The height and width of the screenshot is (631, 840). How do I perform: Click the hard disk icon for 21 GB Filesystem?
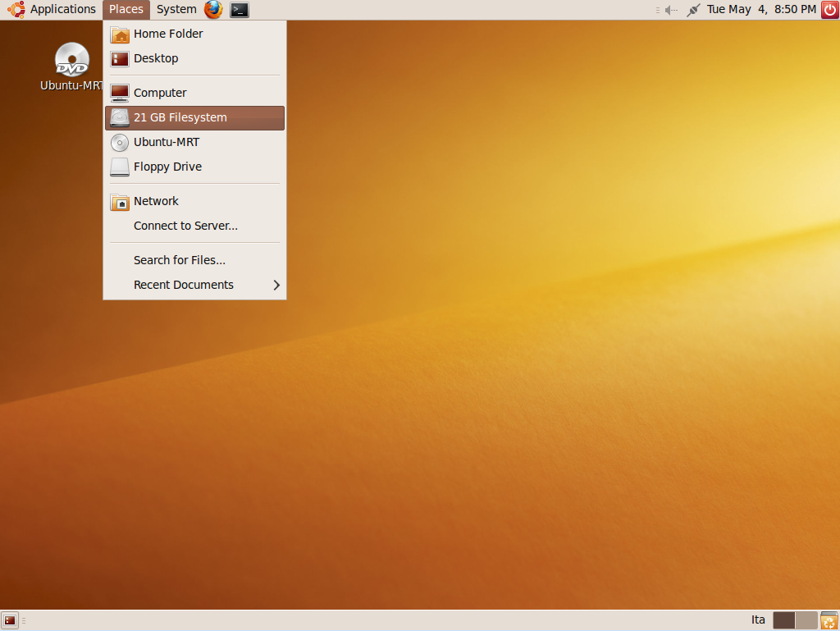pyautogui.click(x=120, y=118)
